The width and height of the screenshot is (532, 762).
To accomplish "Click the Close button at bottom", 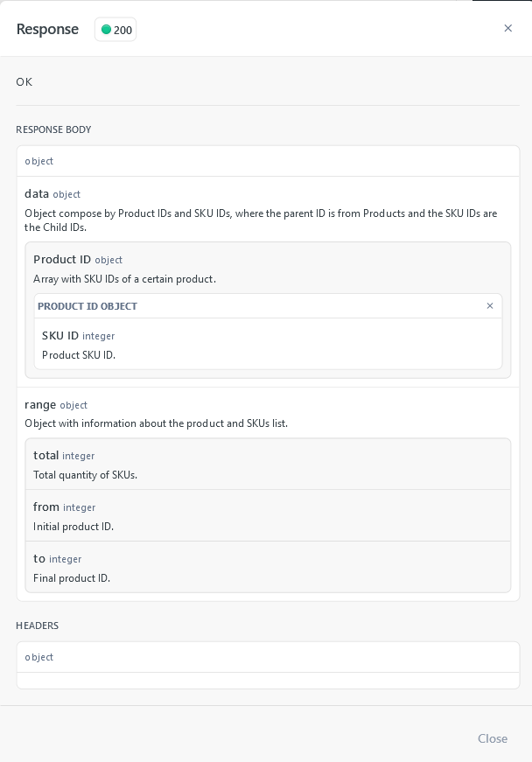I will point(492,738).
